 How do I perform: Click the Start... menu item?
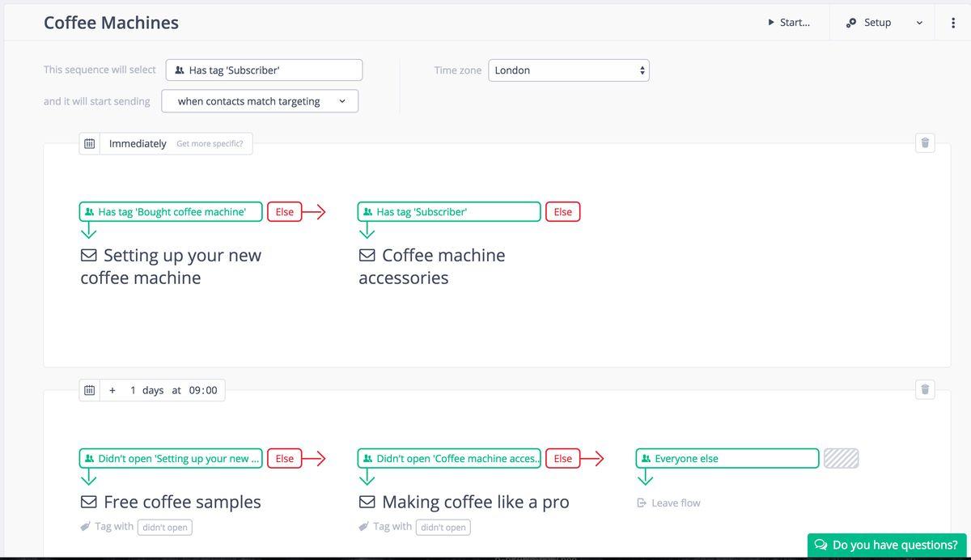(x=788, y=23)
